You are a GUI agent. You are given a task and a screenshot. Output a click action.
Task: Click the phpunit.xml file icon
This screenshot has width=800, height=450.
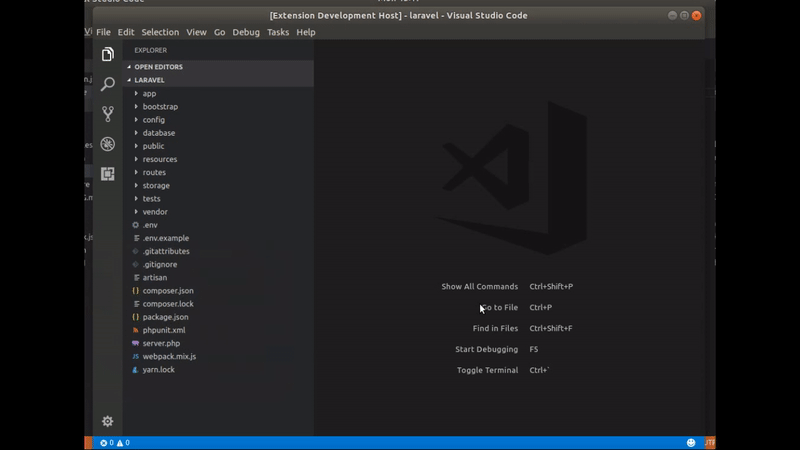(135, 330)
